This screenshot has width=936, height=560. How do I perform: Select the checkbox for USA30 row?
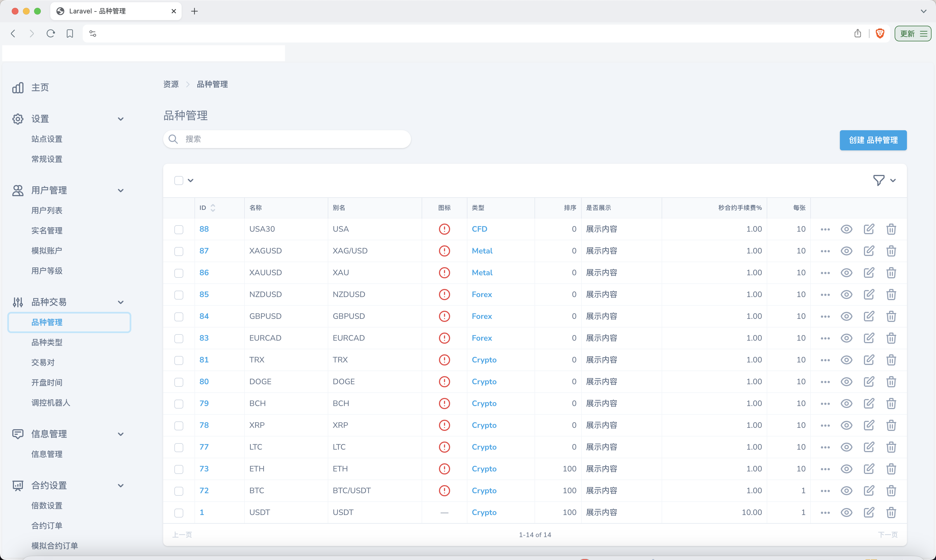click(179, 229)
